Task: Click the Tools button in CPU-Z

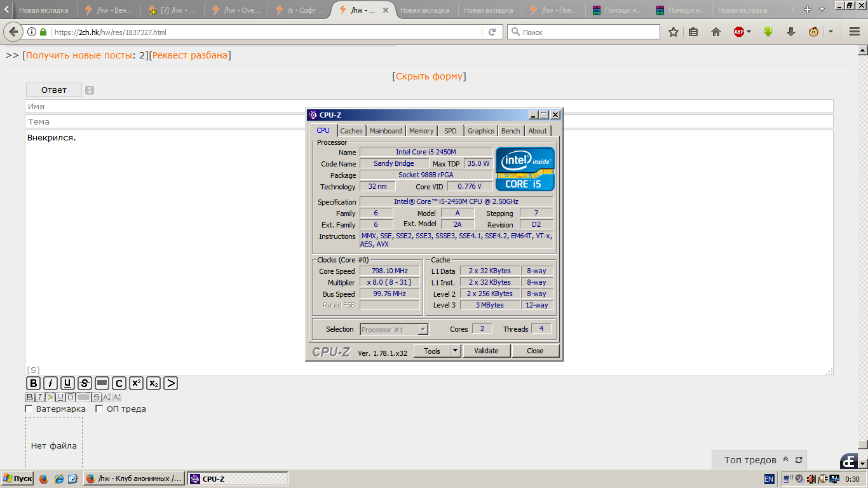Action: pos(432,351)
